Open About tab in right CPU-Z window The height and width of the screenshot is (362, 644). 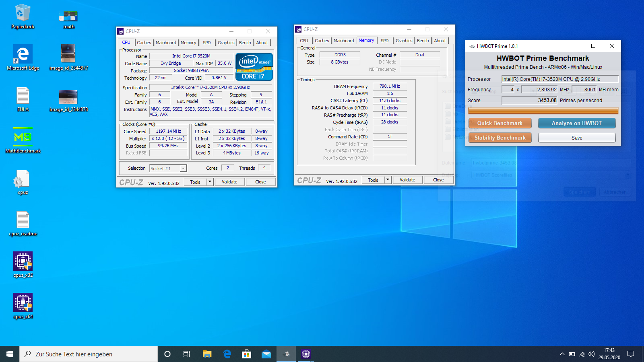point(440,41)
